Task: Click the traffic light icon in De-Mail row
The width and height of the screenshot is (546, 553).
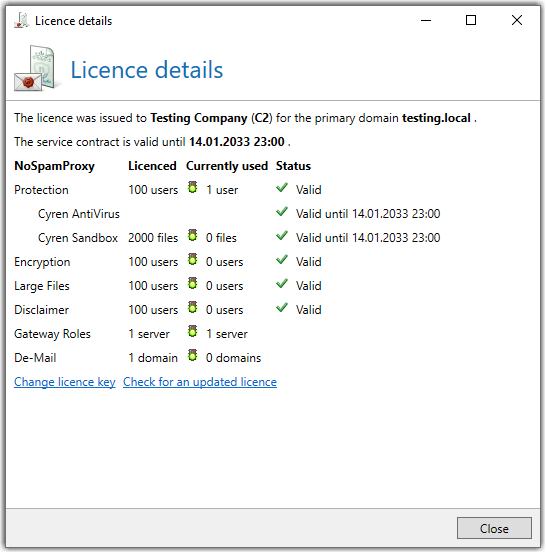Action: (x=192, y=356)
